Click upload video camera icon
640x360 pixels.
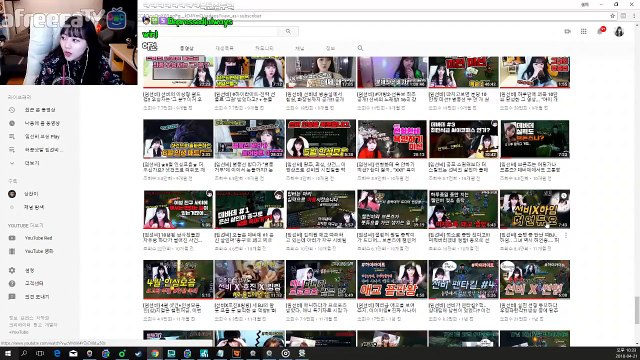tap(567, 31)
